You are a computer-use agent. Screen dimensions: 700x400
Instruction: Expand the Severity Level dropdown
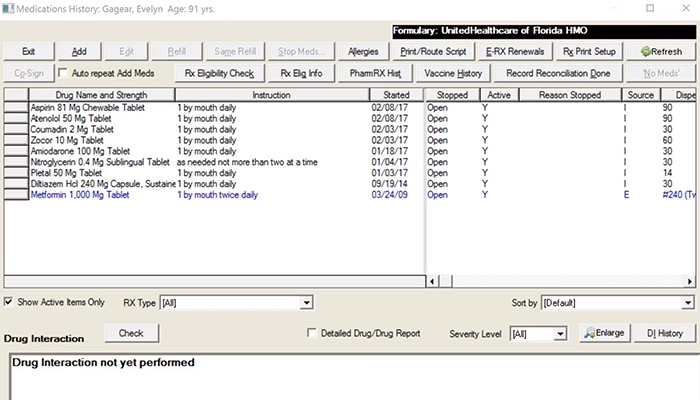560,333
